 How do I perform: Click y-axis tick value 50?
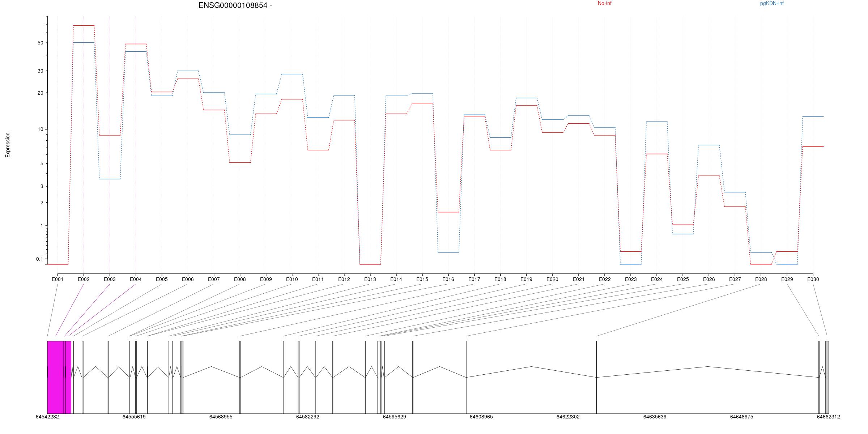[40, 43]
